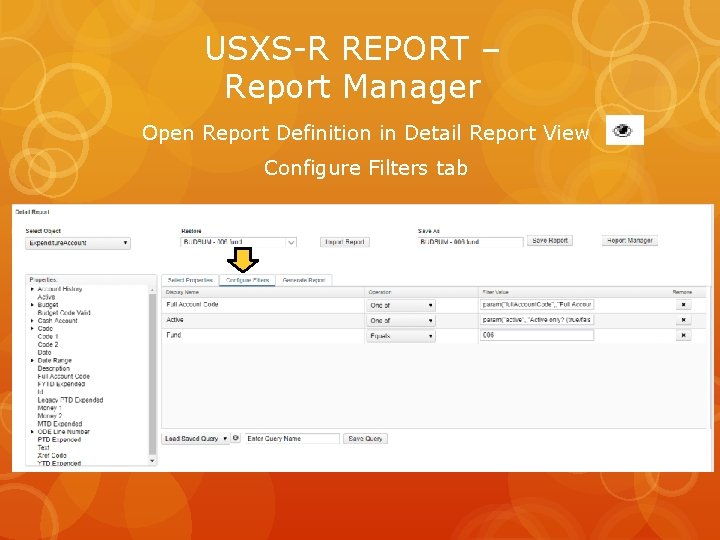
Task: Select the PTD Expended property
Action: point(59,439)
